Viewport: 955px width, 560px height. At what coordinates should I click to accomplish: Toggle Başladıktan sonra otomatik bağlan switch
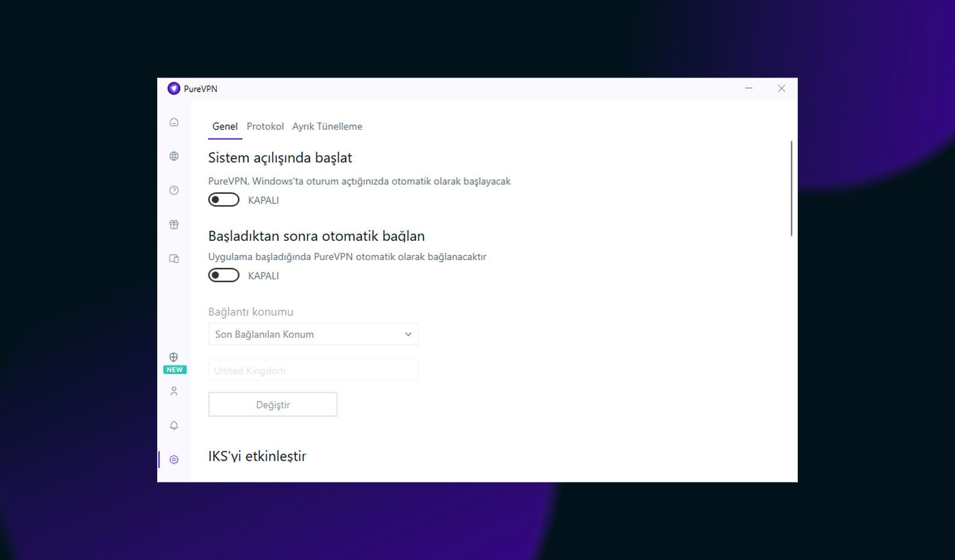click(224, 275)
